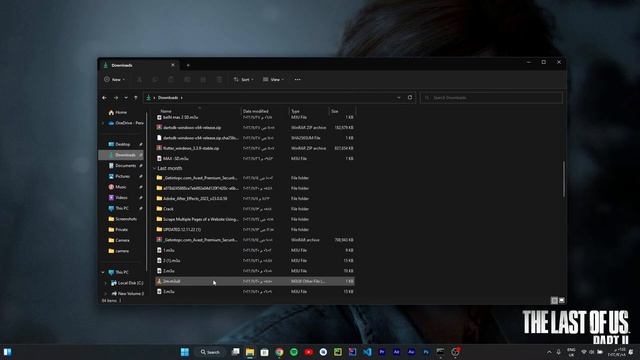Add a new Explorer tab

188,65
